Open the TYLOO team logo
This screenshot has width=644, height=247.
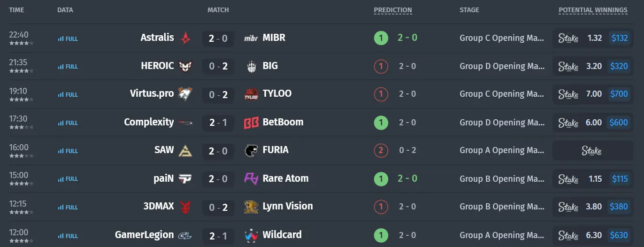click(251, 94)
